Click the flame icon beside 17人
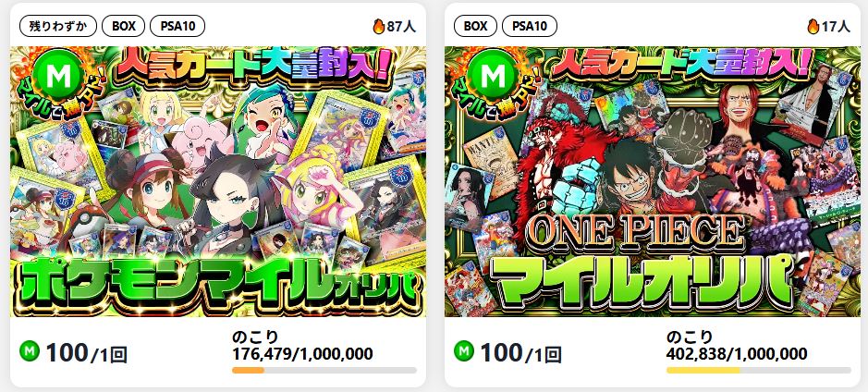Screen dimensions: 868x392 813,26
